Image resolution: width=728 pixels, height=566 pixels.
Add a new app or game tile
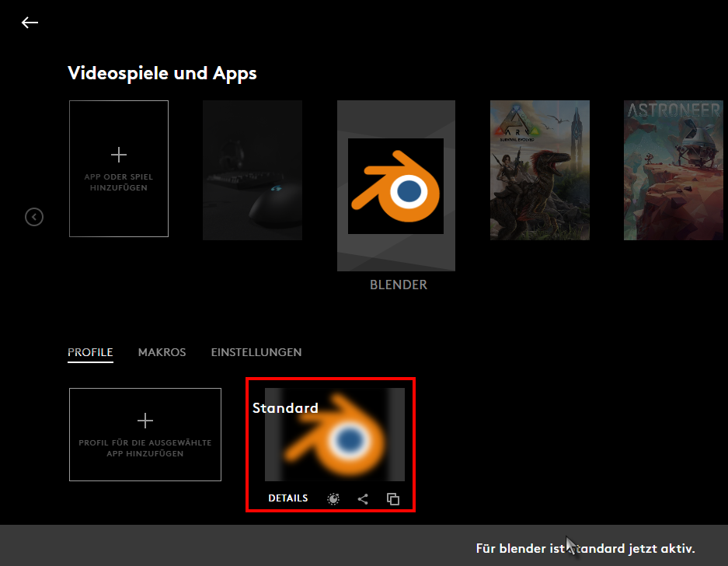click(x=119, y=169)
